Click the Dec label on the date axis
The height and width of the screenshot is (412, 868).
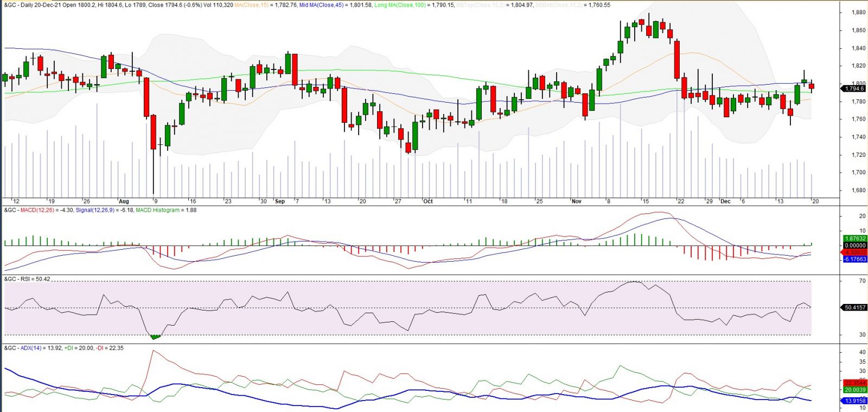pyautogui.click(x=725, y=201)
